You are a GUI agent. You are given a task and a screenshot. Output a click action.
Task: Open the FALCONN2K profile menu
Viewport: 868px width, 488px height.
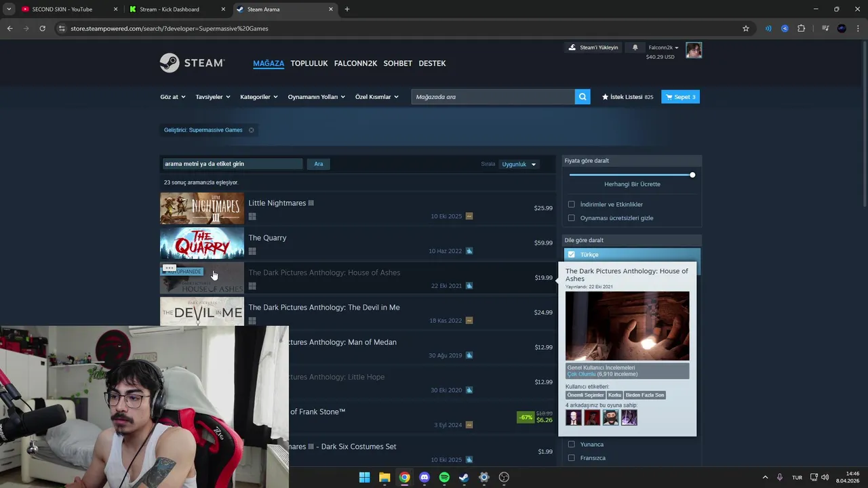(x=355, y=63)
